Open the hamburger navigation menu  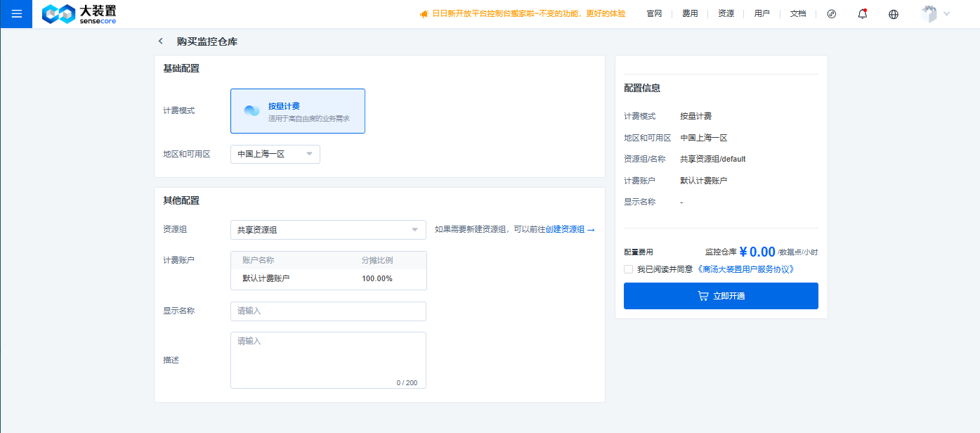pyautogui.click(x=16, y=14)
